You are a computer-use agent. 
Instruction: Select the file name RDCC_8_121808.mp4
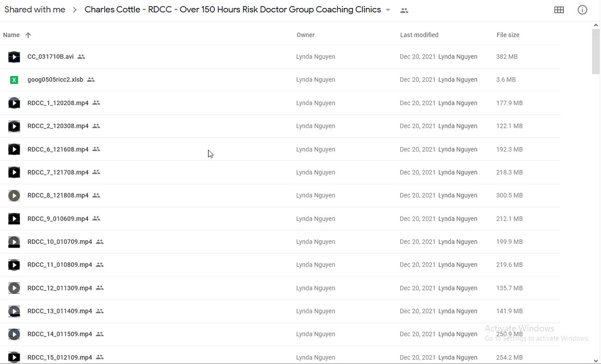tap(58, 196)
